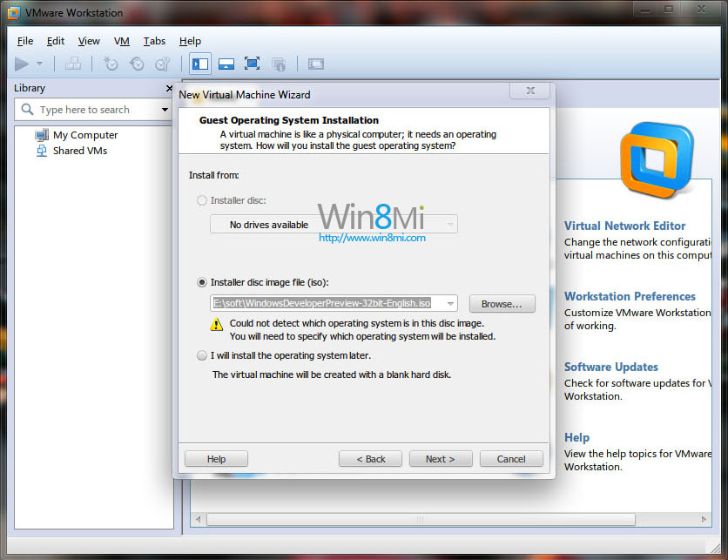Viewport: 728px width, 560px height.
Task: Open the snapshot manager icon
Action: point(163,64)
